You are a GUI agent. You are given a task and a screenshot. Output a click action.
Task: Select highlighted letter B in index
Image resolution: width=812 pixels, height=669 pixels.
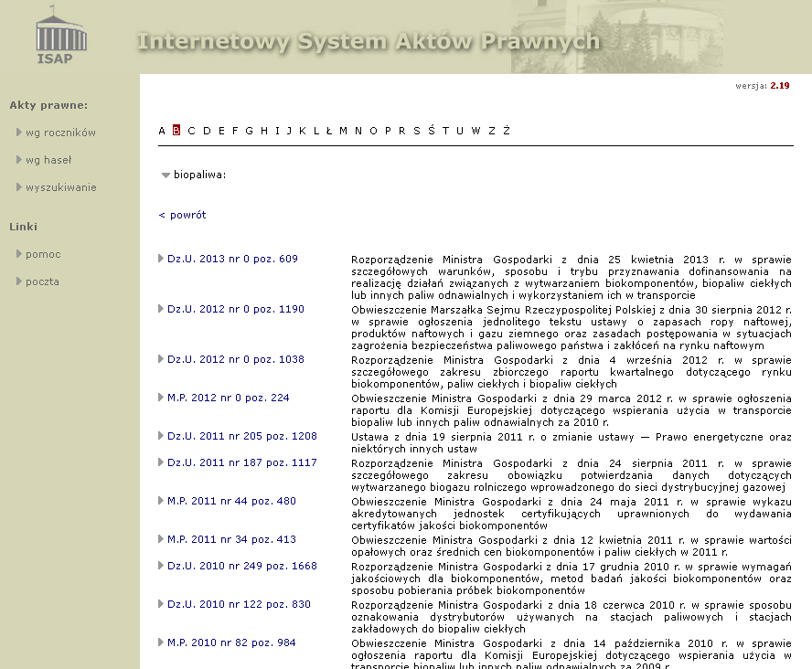click(x=176, y=131)
